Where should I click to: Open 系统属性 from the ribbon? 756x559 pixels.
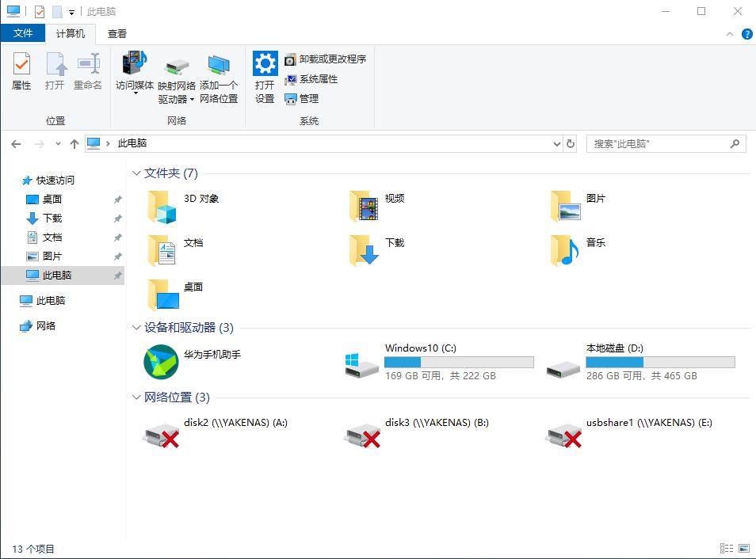pos(311,78)
